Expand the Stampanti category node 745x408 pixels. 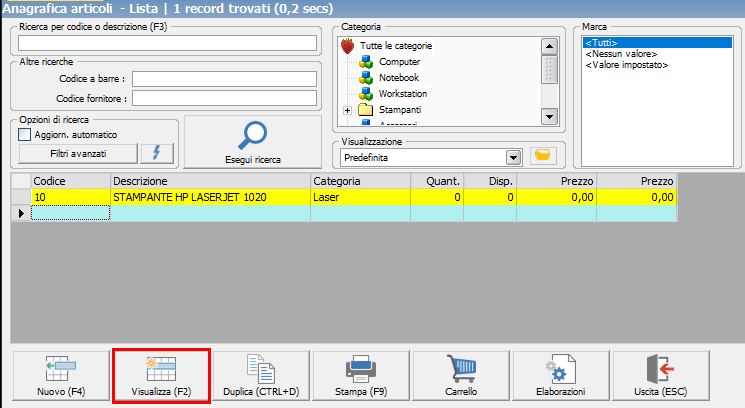[x=347, y=110]
